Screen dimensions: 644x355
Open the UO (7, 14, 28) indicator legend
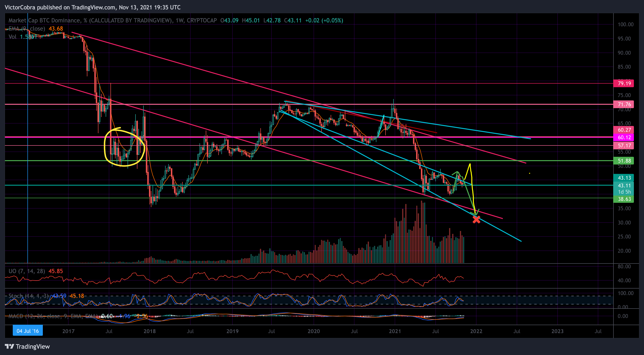coord(27,271)
